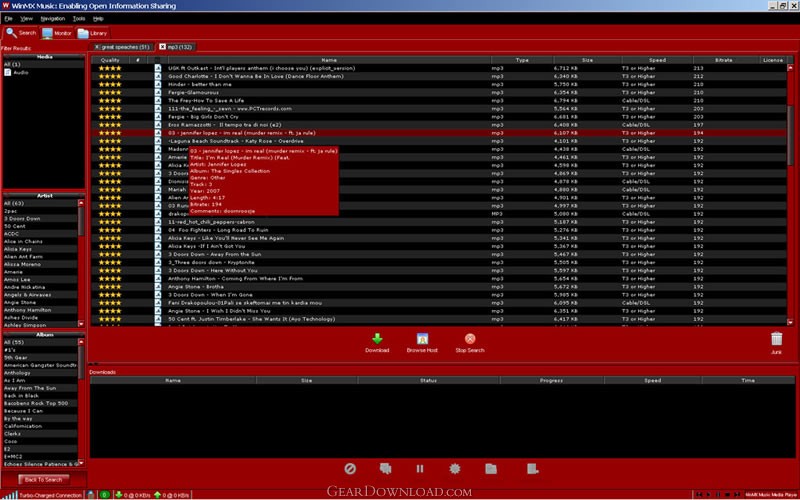Click the Album list scroll down arrow
This screenshot has height=500, width=800.
point(81,463)
